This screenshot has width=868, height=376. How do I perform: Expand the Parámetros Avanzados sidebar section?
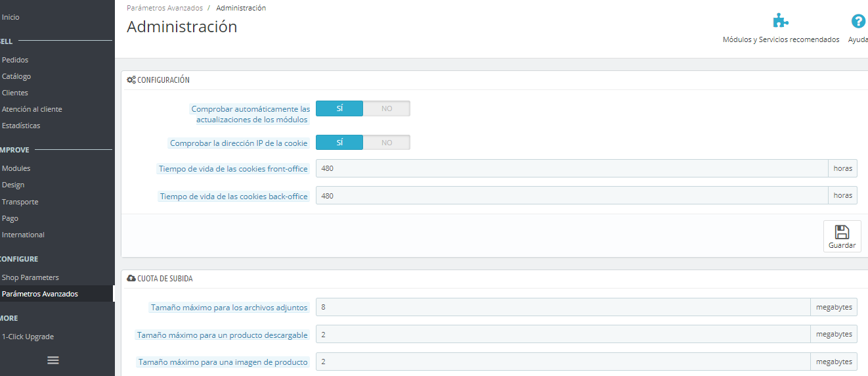click(40, 294)
